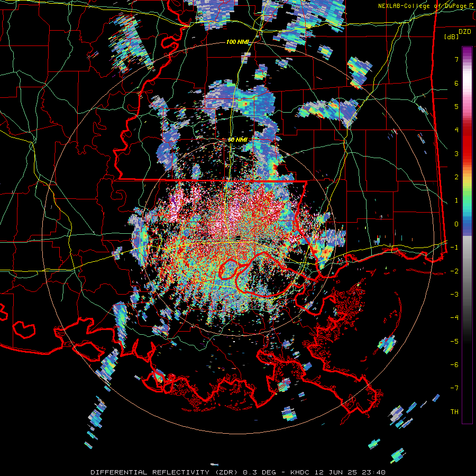Click the -5 value on the color scale
The height and width of the screenshot is (476, 476).
(x=454, y=341)
